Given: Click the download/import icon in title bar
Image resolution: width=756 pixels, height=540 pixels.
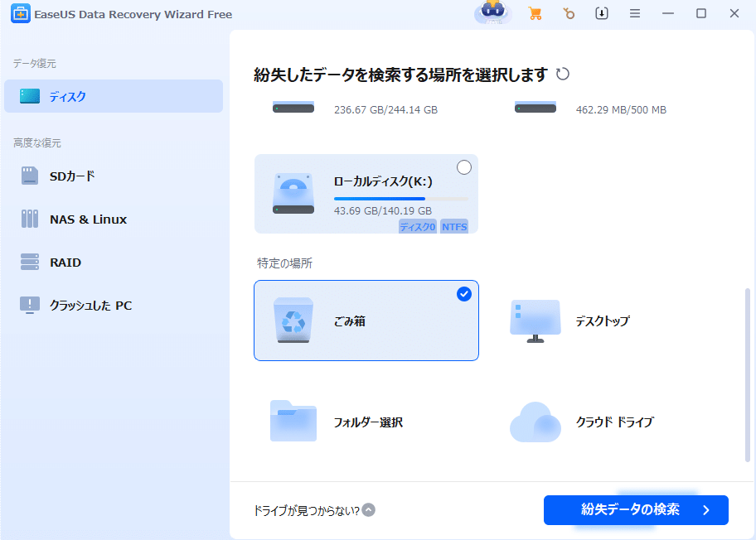Looking at the screenshot, I should tap(602, 13).
